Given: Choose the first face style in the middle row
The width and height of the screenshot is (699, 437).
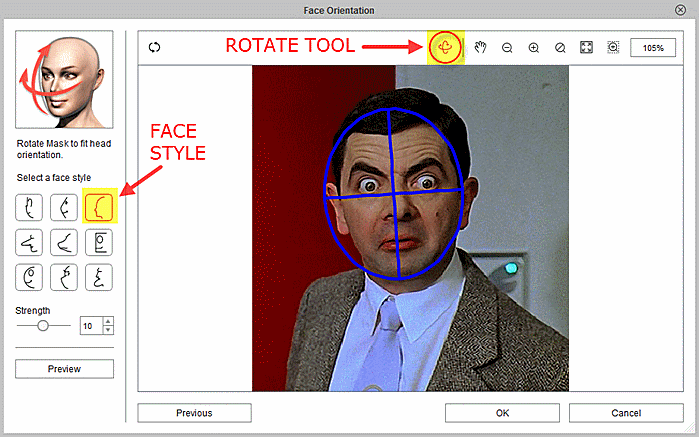Looking at the screenshot, I should click(29, 243).
